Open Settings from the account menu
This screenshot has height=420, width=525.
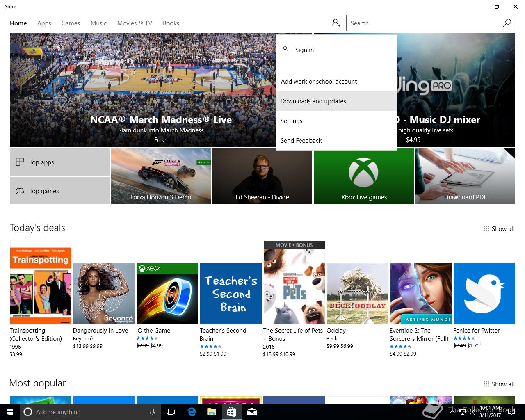click(336, 121)
